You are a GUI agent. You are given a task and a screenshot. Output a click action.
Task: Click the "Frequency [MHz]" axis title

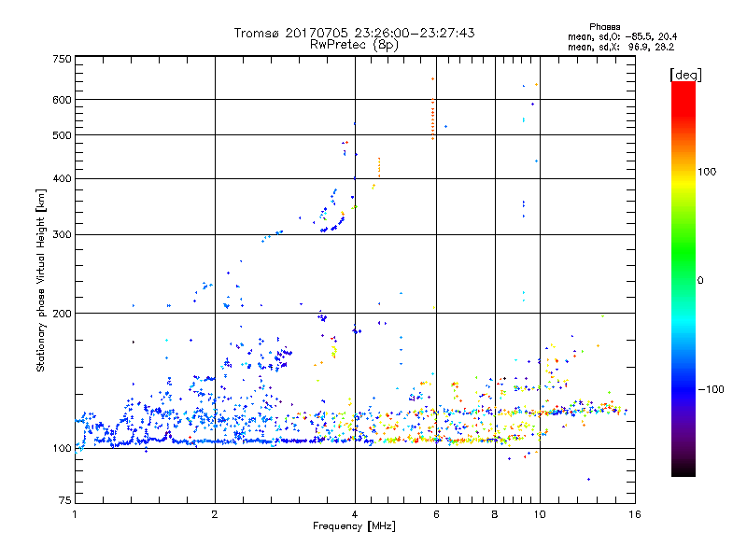pos(354,526)
